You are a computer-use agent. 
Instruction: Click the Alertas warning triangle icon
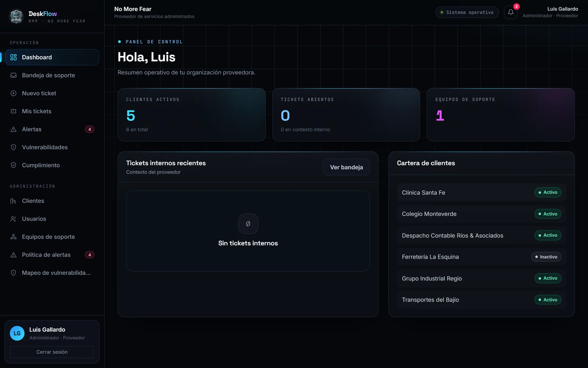[14, 129]
